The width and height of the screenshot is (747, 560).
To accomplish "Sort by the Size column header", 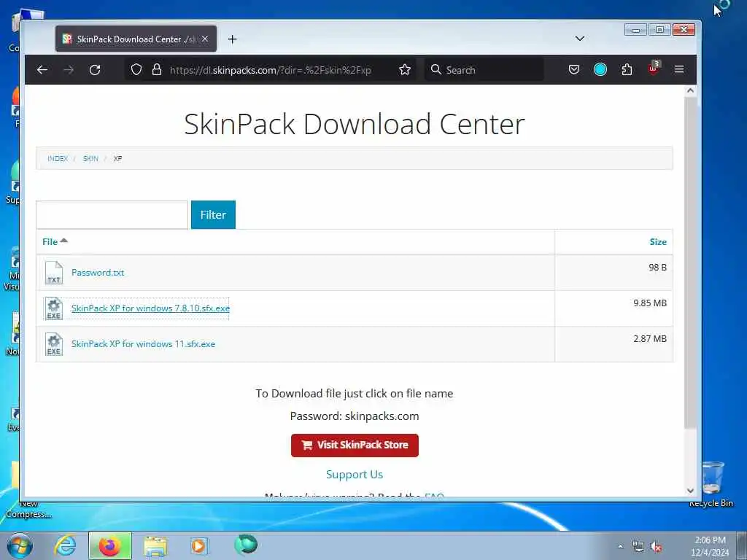I will [x=658, y=242].
